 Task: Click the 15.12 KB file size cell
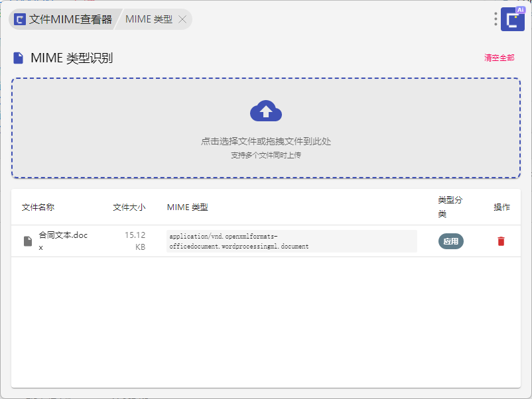135,241
